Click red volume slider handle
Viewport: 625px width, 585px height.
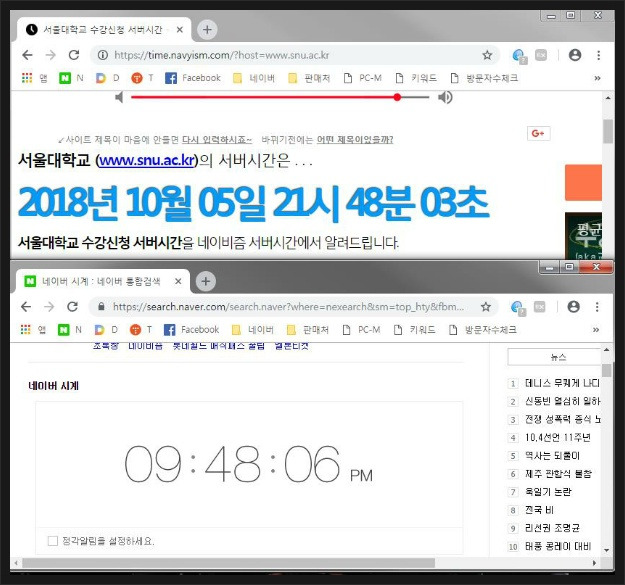pos(397,97)
